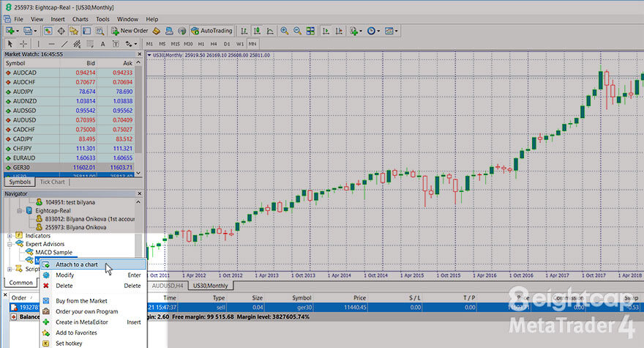Select the H4 timeframe button

point(214,44)
